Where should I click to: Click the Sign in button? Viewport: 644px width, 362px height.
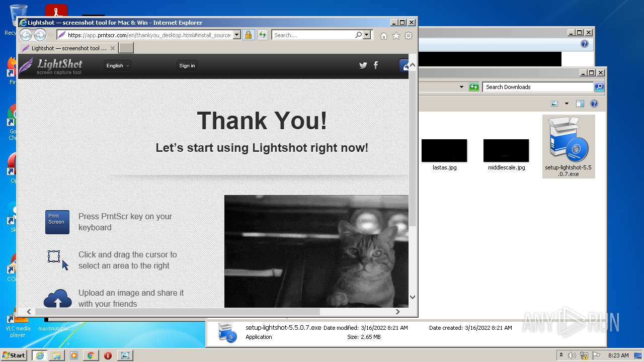(x=187, y=65)
